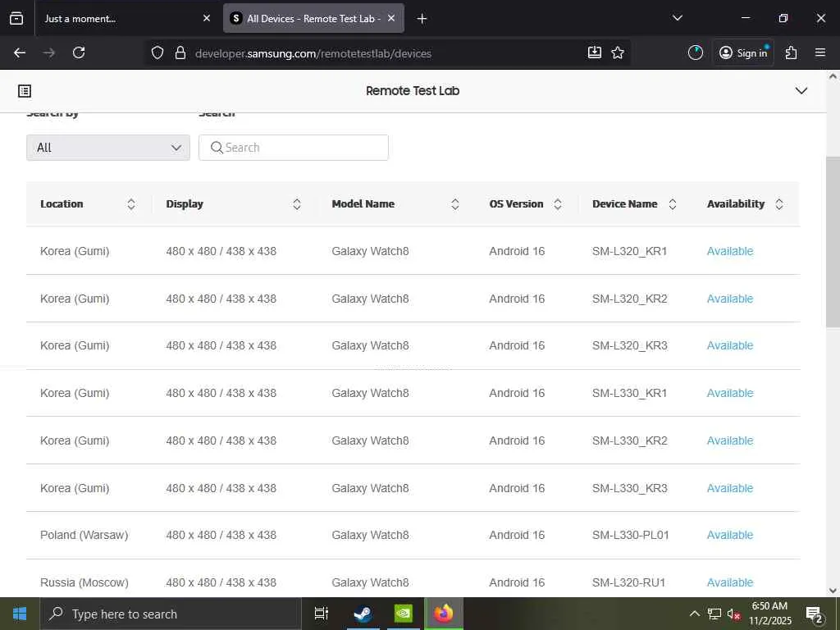Close the All Devices tab
Screen dimensions: 840x630
[391, 18]
